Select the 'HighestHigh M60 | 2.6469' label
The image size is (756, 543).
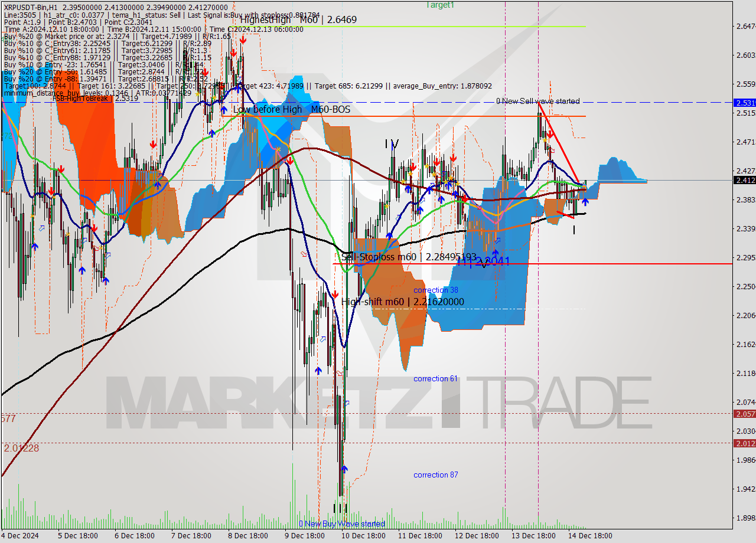[x=298, y=20]
